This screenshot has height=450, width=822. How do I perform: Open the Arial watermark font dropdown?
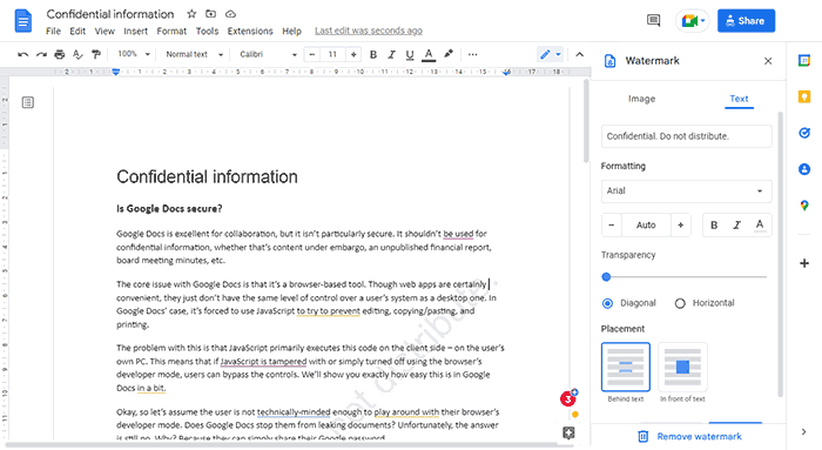686,191
